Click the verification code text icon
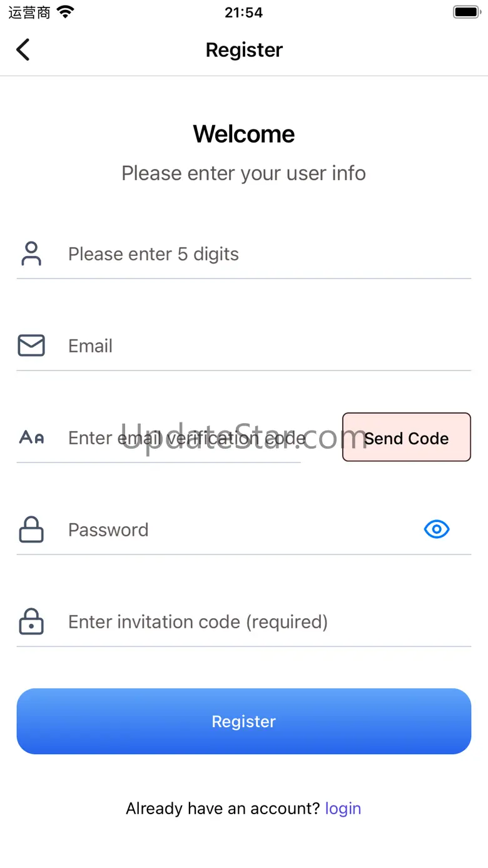488x868 pixels. coord(31,437)
